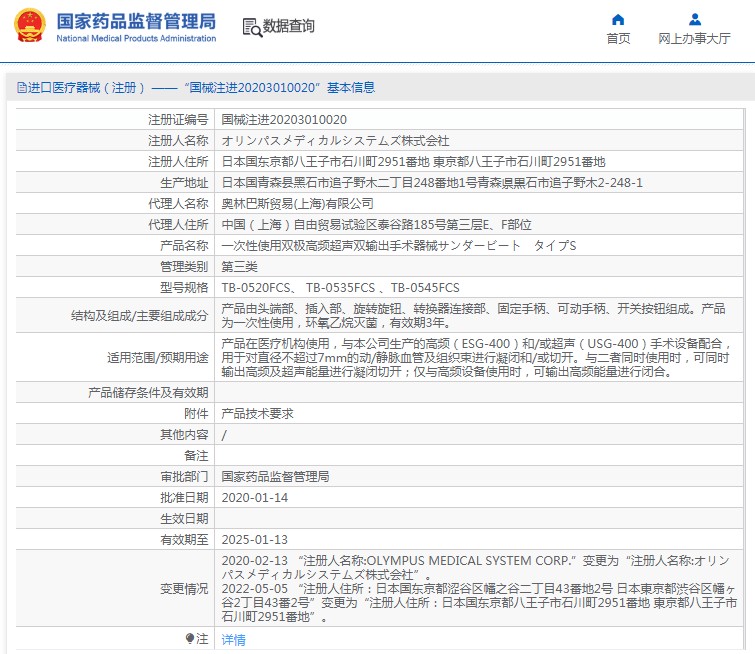Screen dimensions: 755x654
Task: Click 注册人住所 field label
Action: 178,162
